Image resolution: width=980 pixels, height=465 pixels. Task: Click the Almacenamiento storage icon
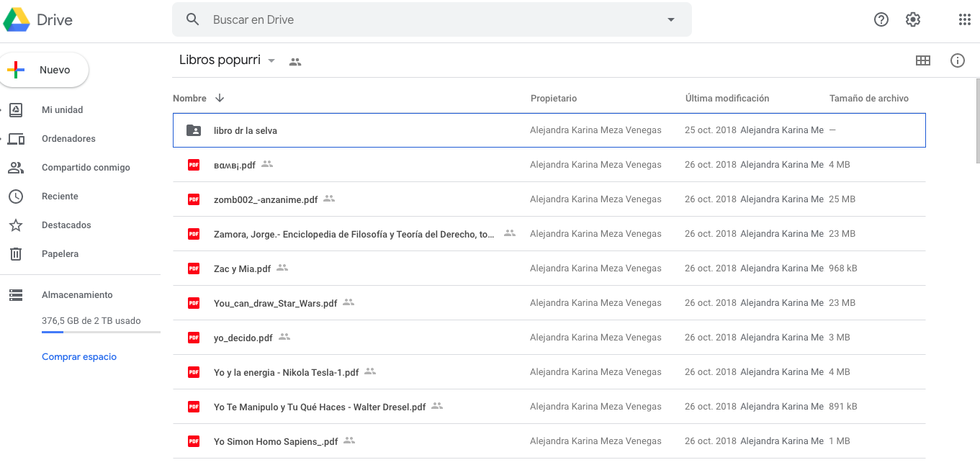16,295
